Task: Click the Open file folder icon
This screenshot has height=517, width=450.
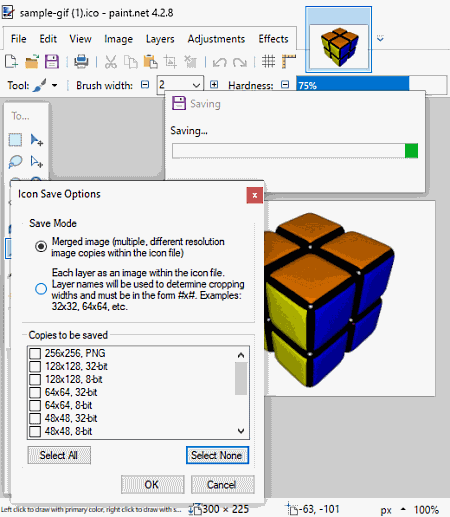Action: [32, 62]
